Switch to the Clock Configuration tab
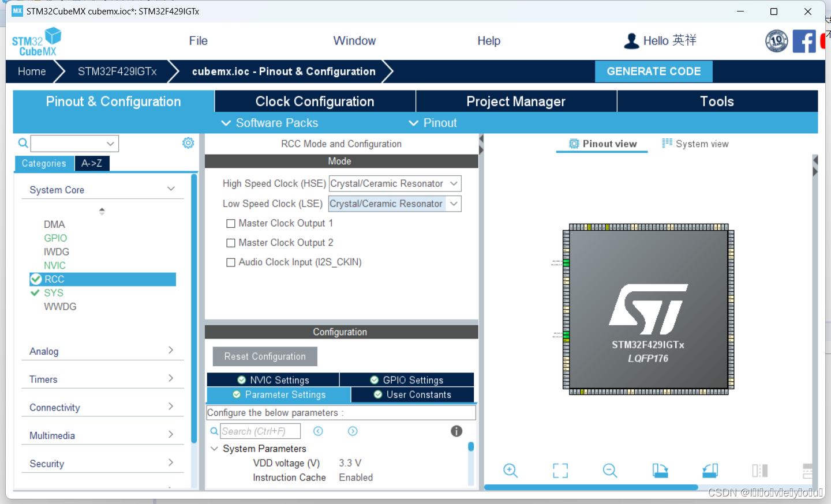This screenshot has width=831, height=504. pyautogui.click(x=315, y=101)
